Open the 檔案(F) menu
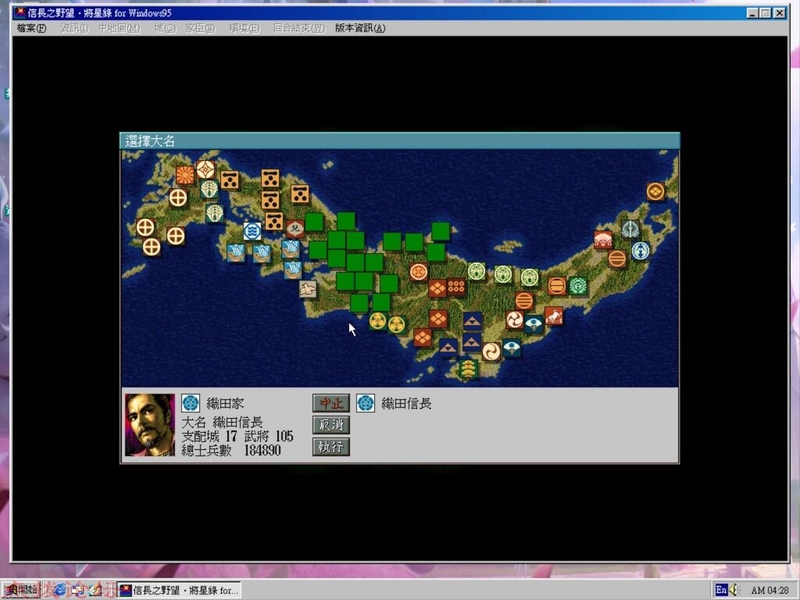 tap(32, 28)
